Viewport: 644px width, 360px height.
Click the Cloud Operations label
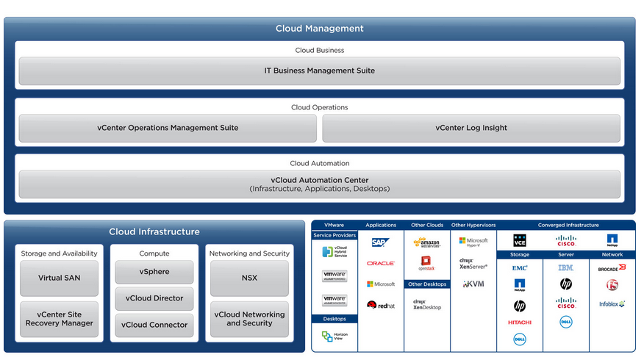(320, 107)
